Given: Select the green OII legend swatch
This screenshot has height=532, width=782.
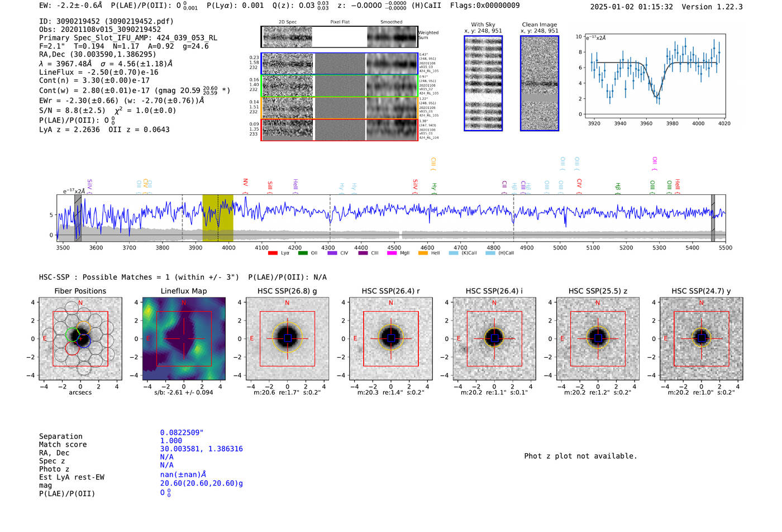Looking at the screenshot, I should coord(303,253).
